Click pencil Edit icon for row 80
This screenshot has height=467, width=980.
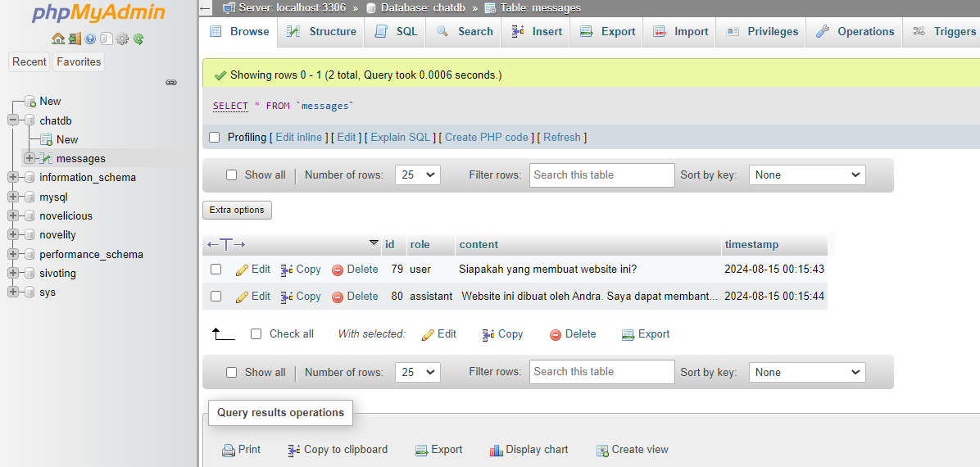point(242,297)
